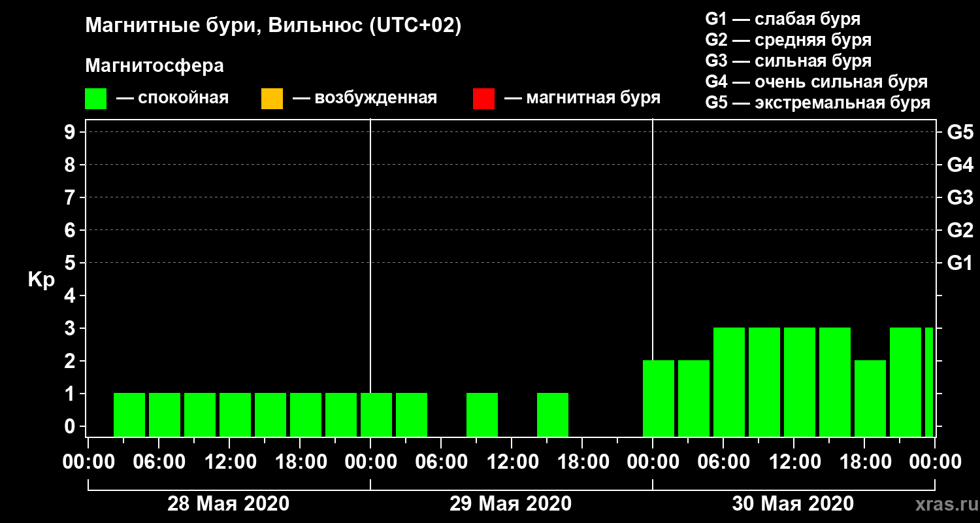
Task: Click the G4 label on right axis
Action: (x=960, y=165)
